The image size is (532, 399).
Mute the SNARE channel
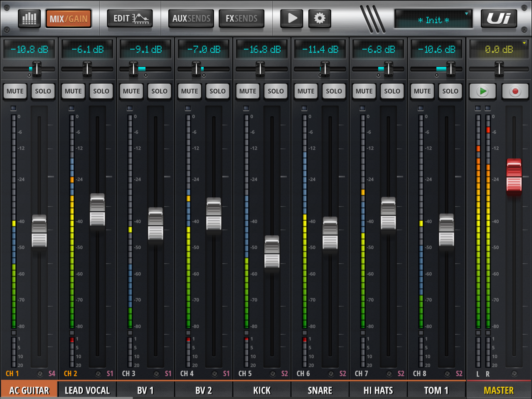pos(306,91)
